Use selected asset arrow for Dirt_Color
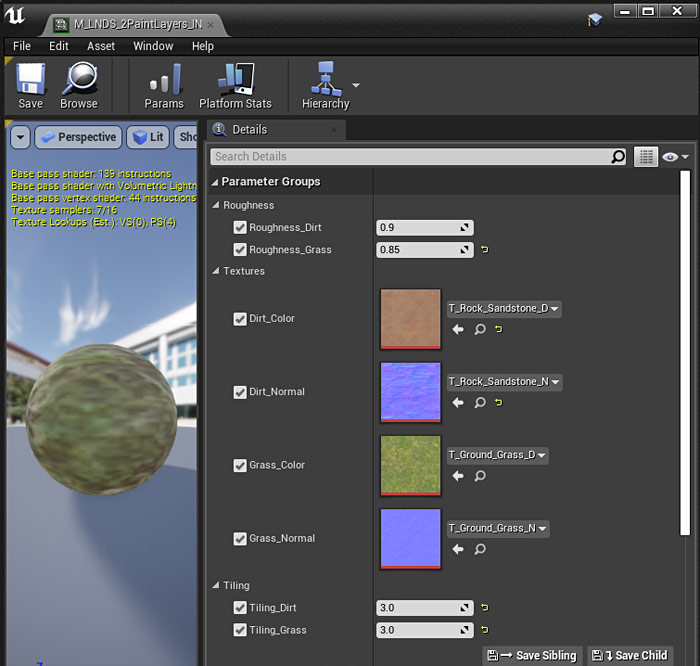The image size is (700, 666). point(458,329)
